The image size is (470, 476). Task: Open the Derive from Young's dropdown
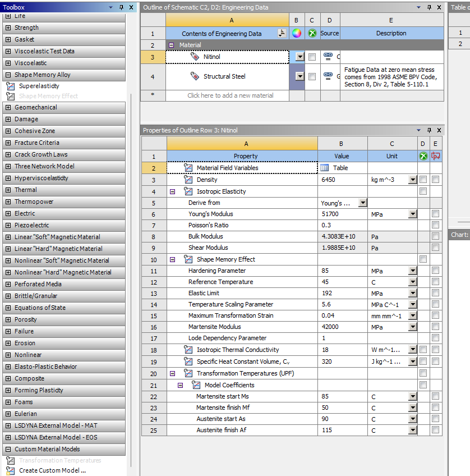(x=363, y=203)
